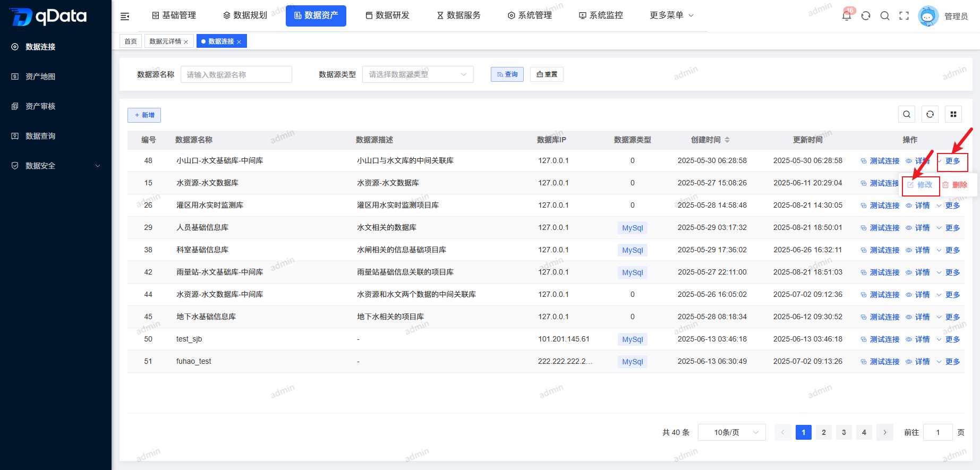Image resolution: width=980 pixels, height=470 pixels.
Task: Open 系统管理 top menu
Action: coord(530,15)
